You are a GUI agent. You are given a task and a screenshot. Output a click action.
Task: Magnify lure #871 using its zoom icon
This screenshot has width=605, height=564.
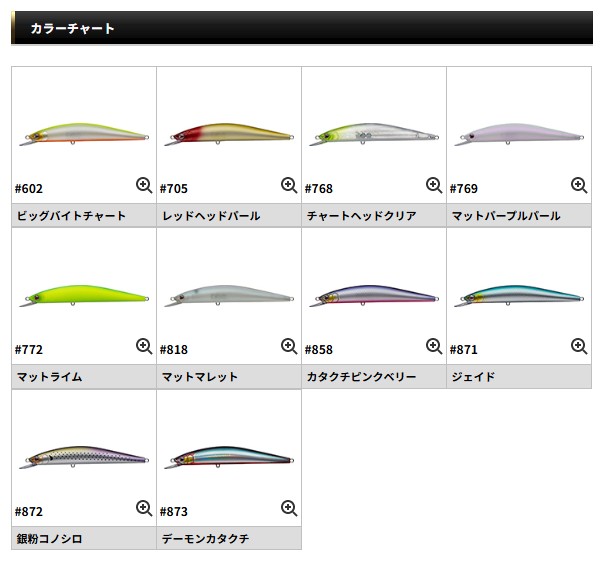tap(579, 347)
